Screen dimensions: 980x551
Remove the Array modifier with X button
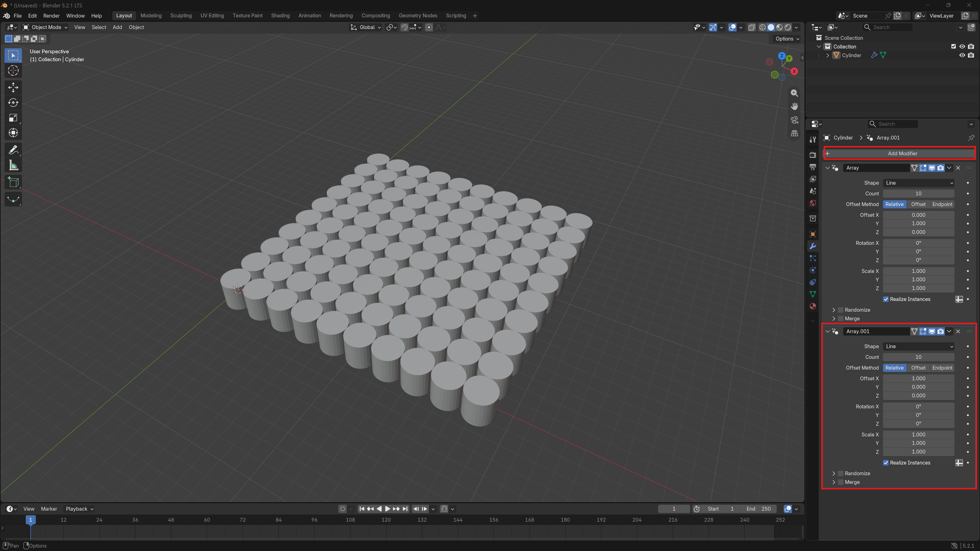958,168
